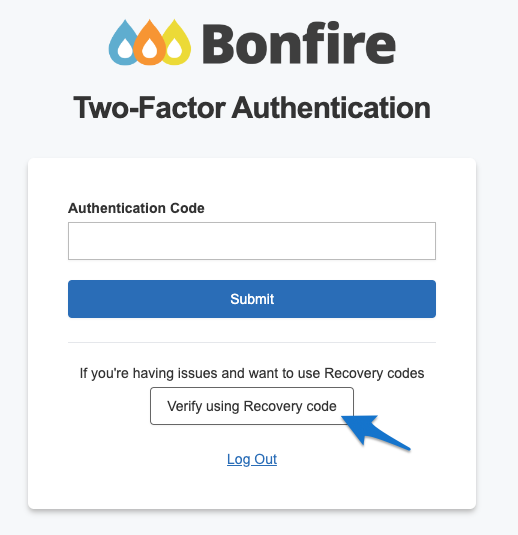The width and height of the screenshot is (518, 535).
Task: Click the white flame inside blue droplet
Action: 125,48
